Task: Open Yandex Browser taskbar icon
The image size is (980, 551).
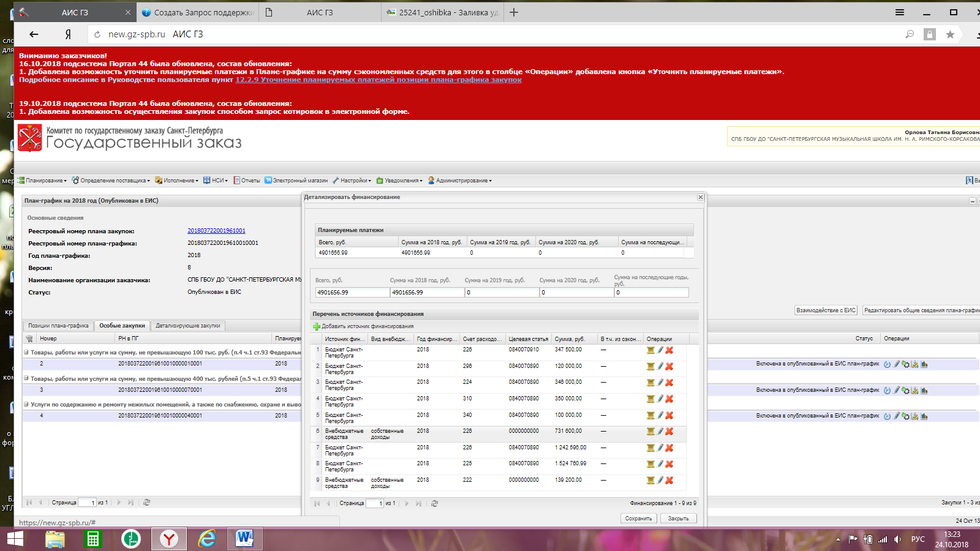Action: coord(168,539)
